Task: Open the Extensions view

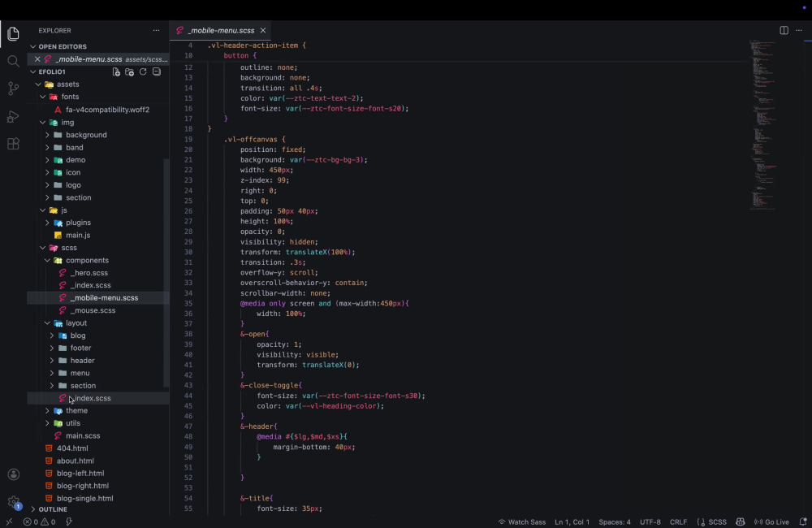Action: pos(14,144)
